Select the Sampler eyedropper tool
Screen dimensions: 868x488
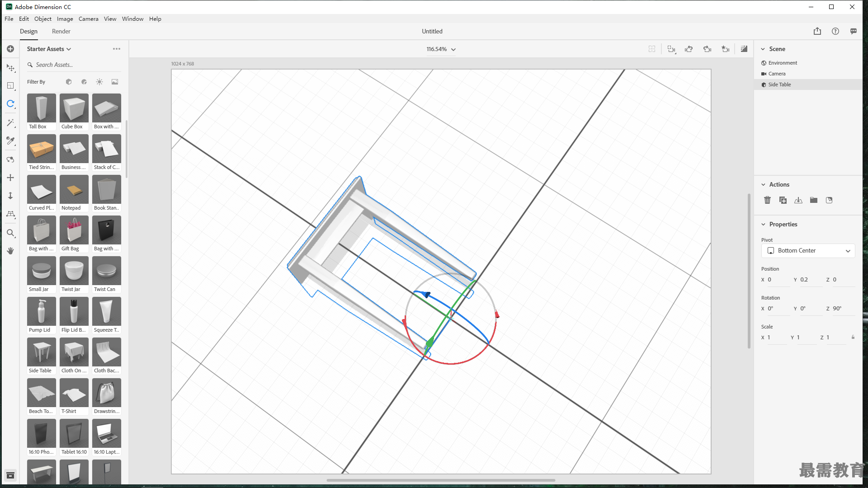click(10, 141)
